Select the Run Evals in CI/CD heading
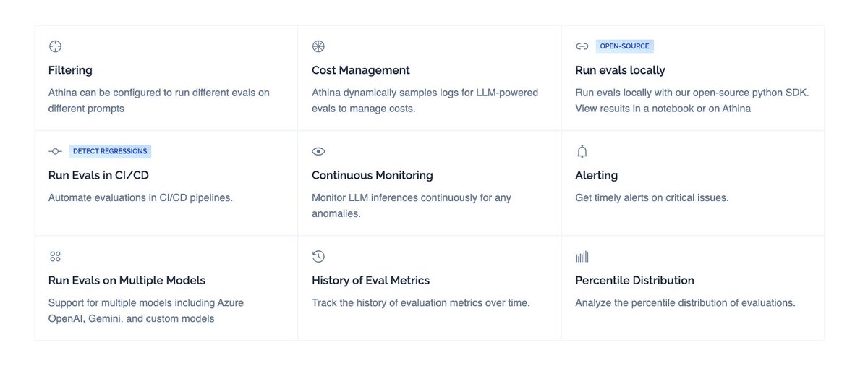This screenshot has width=868, height=374. [x=98, y=175]
